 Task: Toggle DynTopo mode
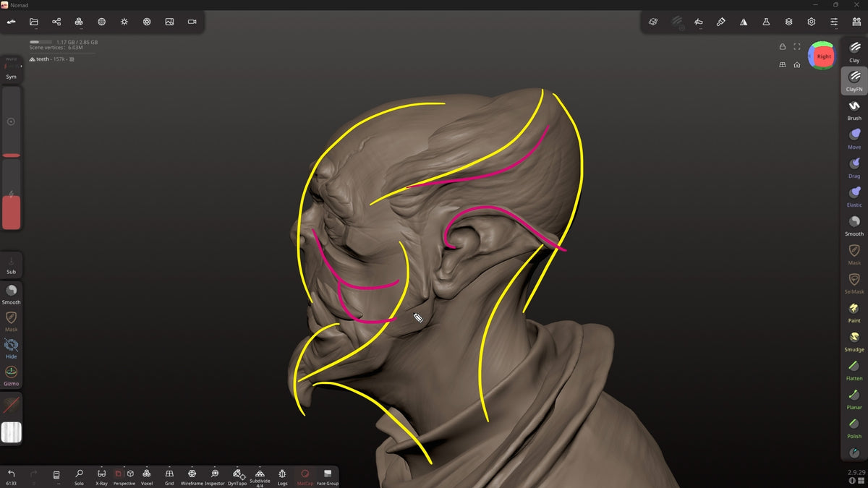point(237,476)
